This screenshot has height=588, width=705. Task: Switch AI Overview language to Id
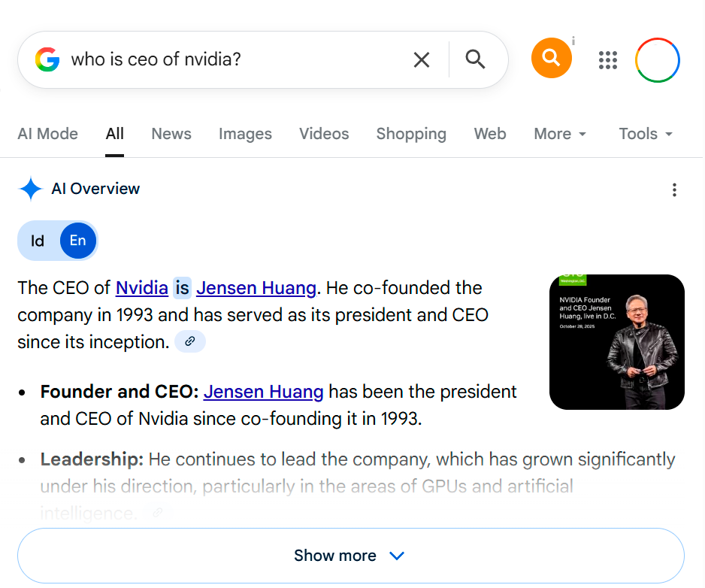[x=38, y=241]
